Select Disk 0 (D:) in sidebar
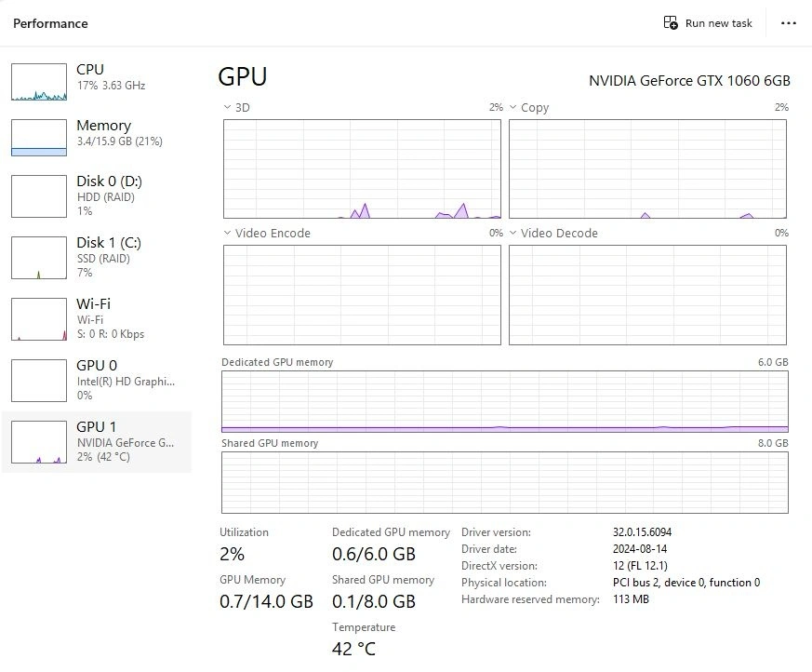Screen dimensions: 812x672 [x=109, y=181]
